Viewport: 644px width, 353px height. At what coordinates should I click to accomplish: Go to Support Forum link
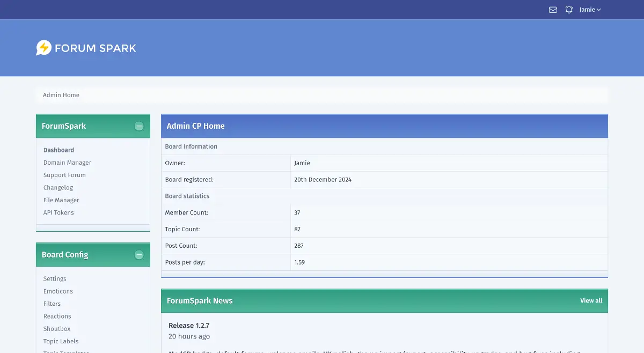pos(64,175)
